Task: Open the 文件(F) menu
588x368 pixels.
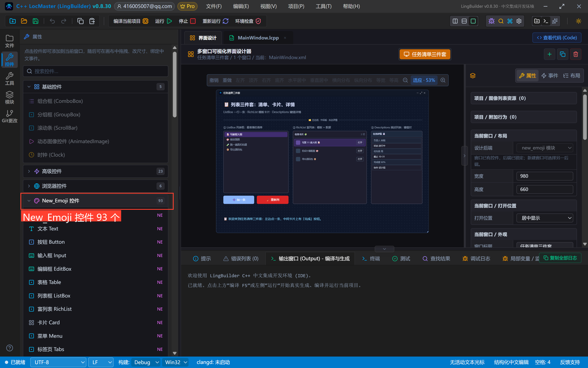Action: 214,6
